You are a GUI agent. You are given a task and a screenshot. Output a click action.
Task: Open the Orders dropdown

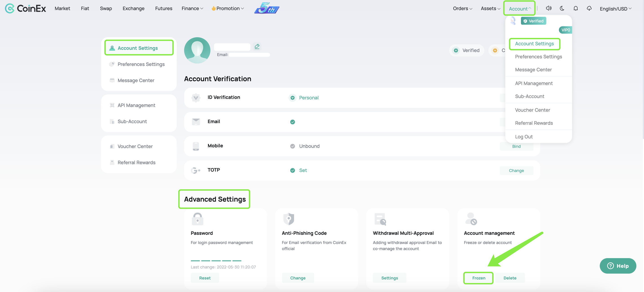[463, 8]
